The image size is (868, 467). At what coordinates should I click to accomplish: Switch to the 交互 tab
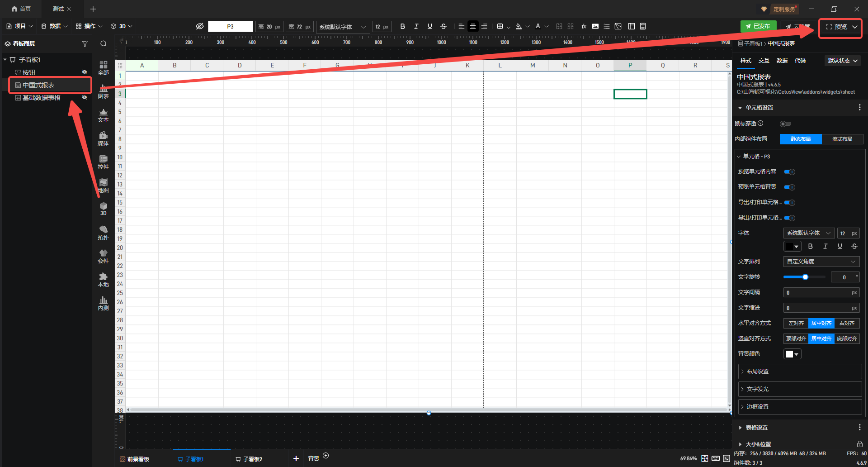[764, 61]
